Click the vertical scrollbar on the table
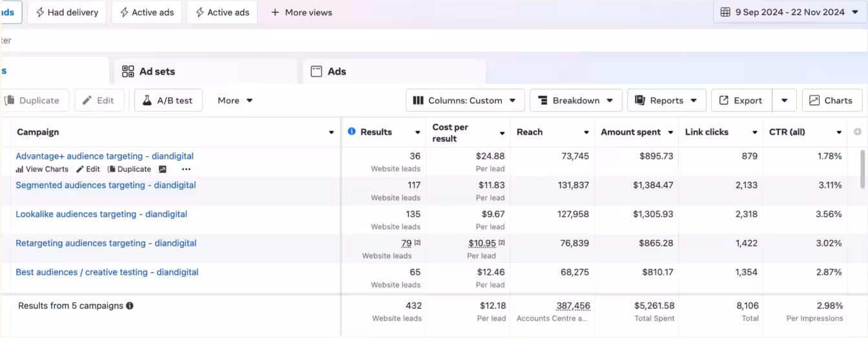Viewport: 868px width, 338px height. click(x=863, y=169)
